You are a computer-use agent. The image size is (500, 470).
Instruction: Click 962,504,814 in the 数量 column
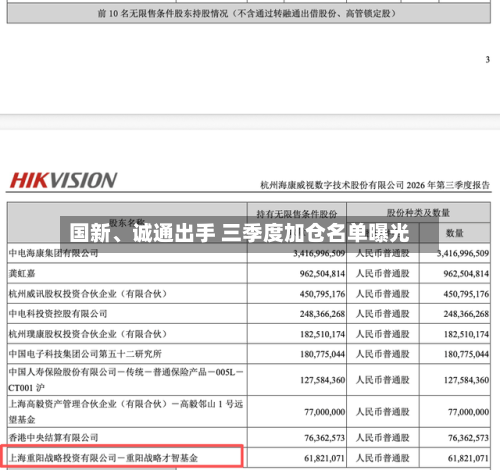coord(466,274)
